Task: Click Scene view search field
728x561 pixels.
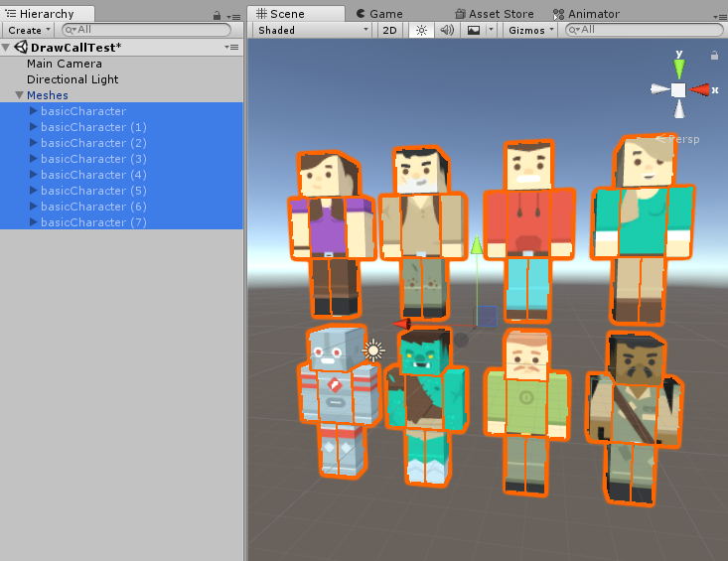Action: 644,30
